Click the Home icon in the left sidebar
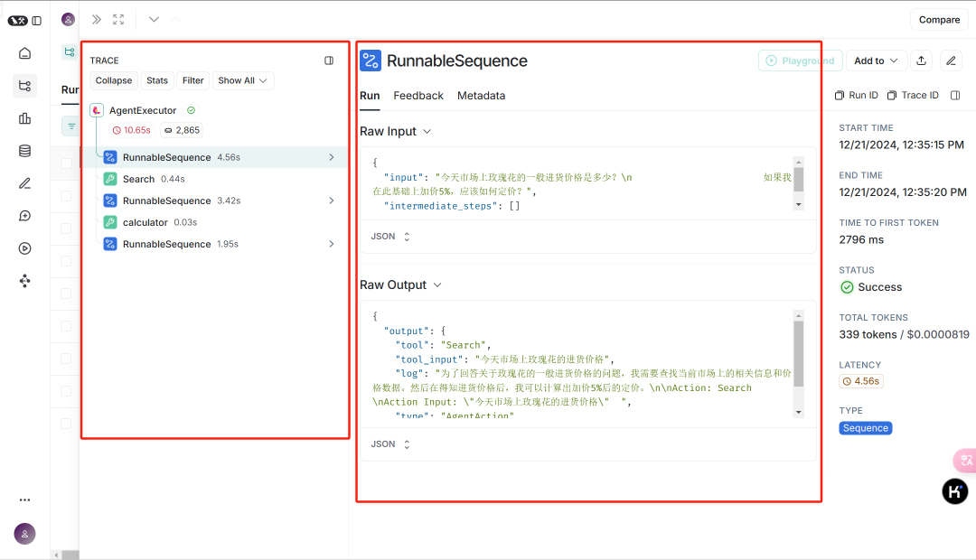The image size is (976, 560). [24, 53]
